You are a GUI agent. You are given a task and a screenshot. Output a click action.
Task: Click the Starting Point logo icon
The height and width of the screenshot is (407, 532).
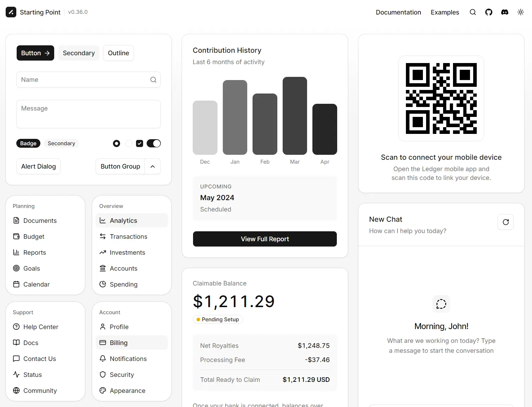[11, 12]
